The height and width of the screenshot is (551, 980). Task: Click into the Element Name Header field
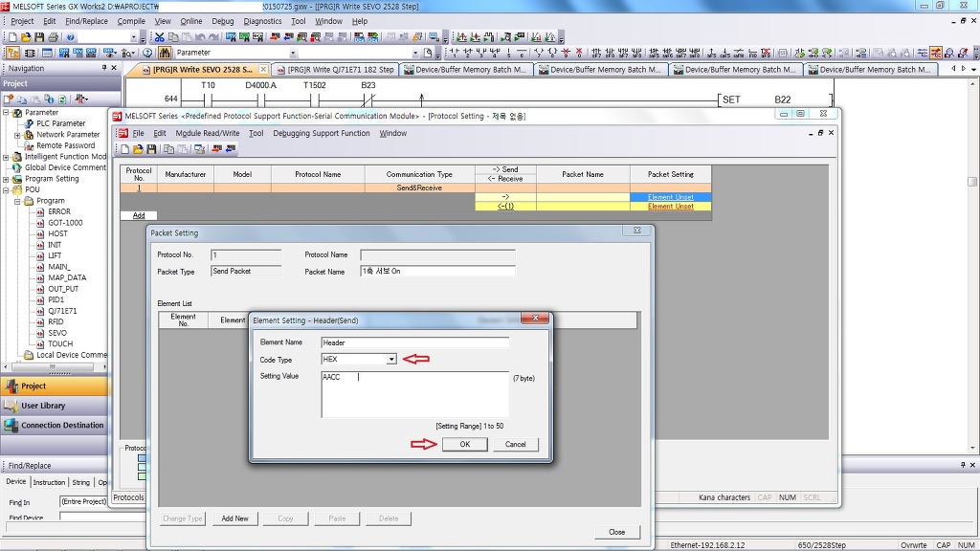[x=414, y=342]
